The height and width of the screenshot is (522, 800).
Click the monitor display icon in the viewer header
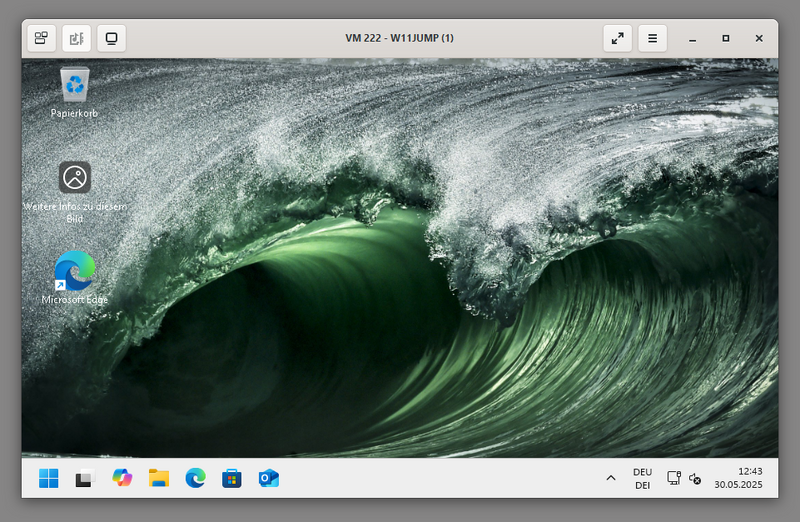(111, 39)
